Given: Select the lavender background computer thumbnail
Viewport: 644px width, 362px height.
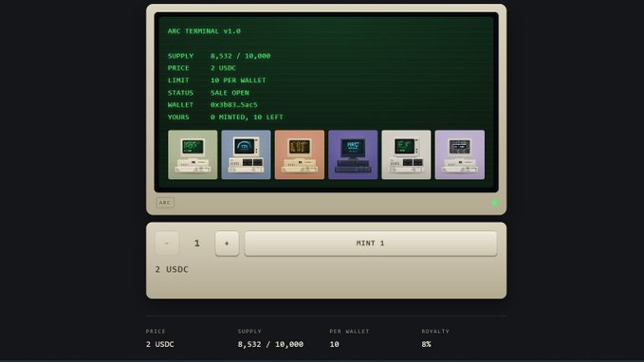Looking at the screenshot, I should click(x=460, y=154).
